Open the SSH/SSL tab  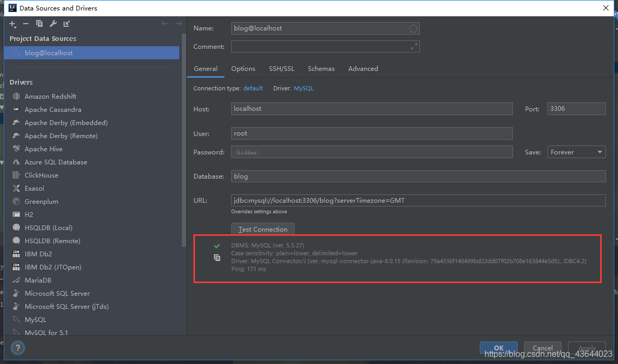point(282,68)
